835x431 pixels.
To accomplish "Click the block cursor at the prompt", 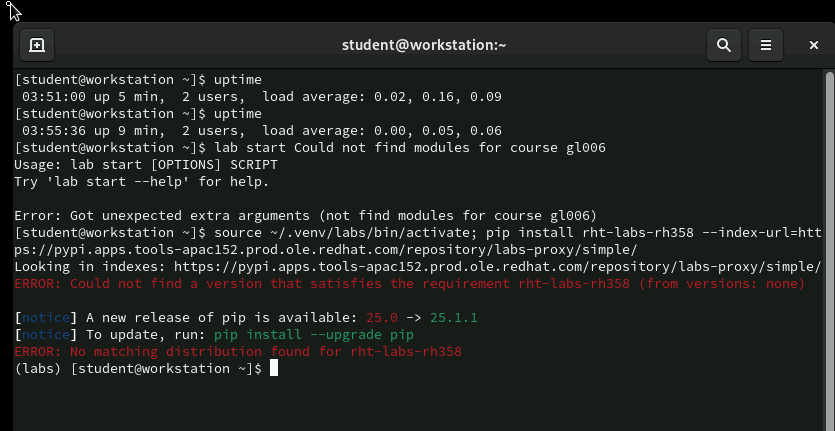I will pos(274,369).
